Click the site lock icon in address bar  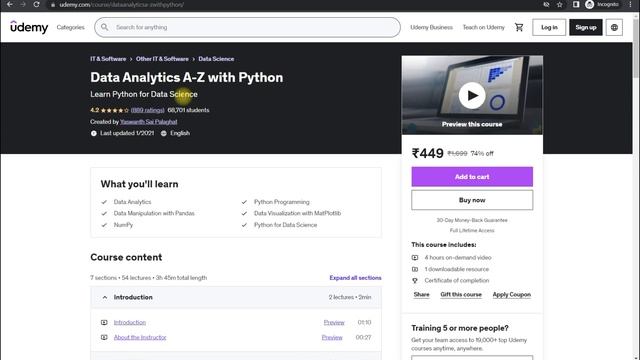tap(53, 4)
